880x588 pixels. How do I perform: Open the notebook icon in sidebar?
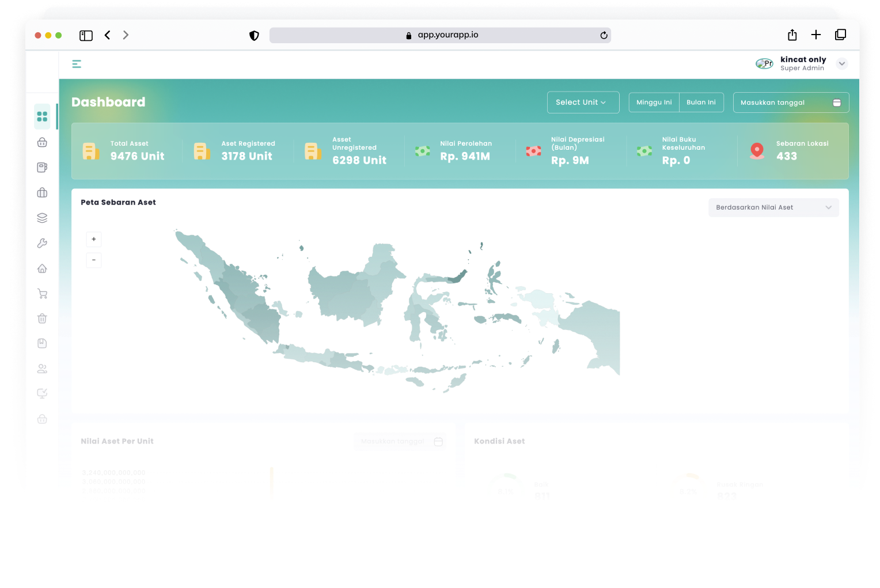pos(42,167)
